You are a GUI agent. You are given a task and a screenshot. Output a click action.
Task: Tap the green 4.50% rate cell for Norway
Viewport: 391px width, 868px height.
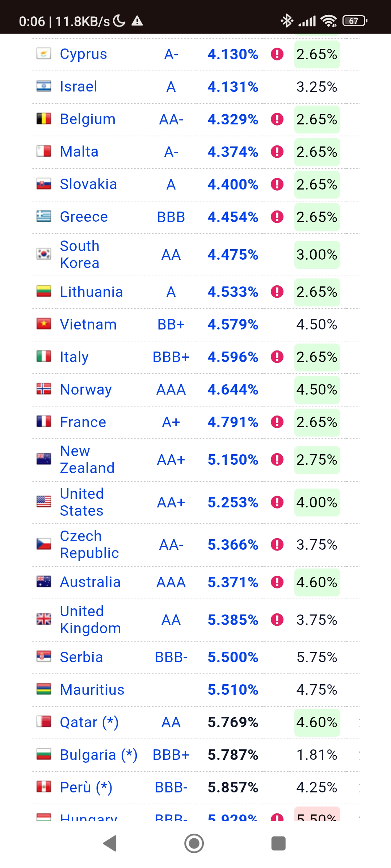pyautogui.click(x=317, y=390)
